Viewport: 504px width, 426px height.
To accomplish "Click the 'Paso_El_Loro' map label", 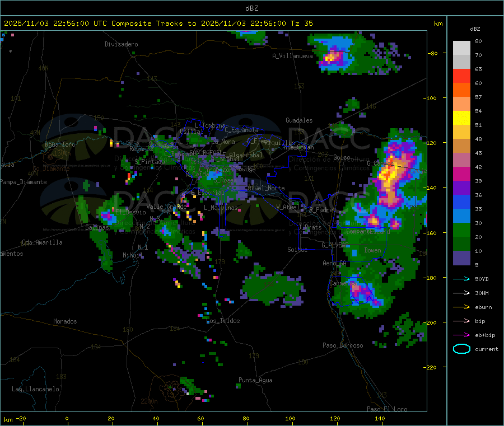I will [x=387, y=409].
